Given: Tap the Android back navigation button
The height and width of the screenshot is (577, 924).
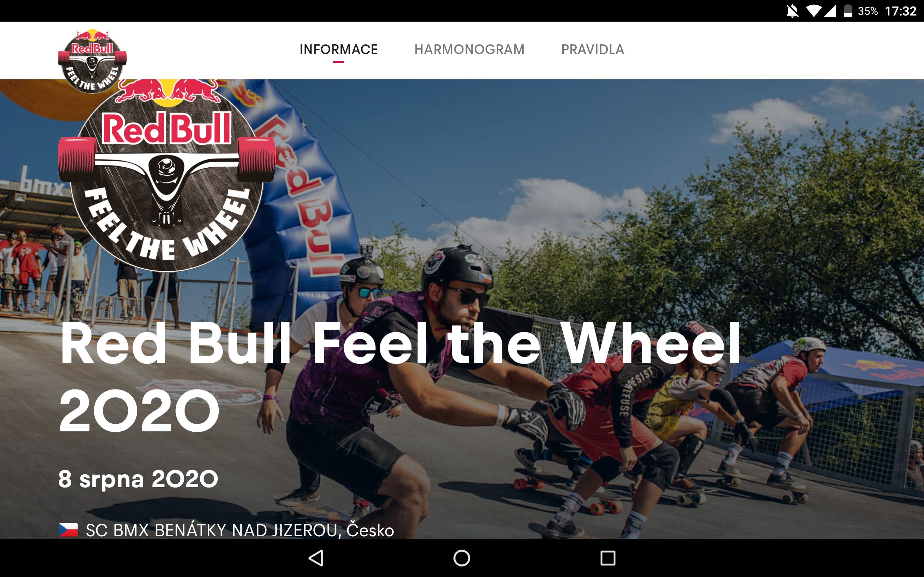Looking at the screenshot, I should [x=316, y=558].
